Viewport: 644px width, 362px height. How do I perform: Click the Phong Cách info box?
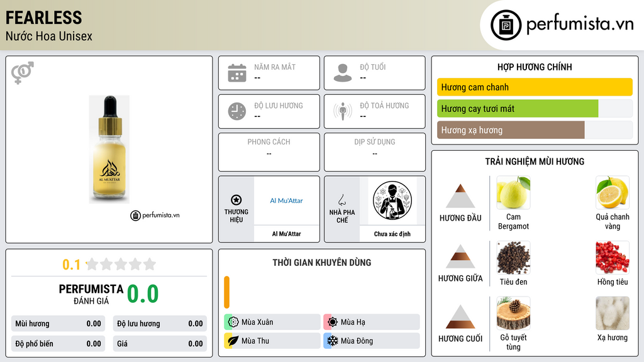point(269,152)
